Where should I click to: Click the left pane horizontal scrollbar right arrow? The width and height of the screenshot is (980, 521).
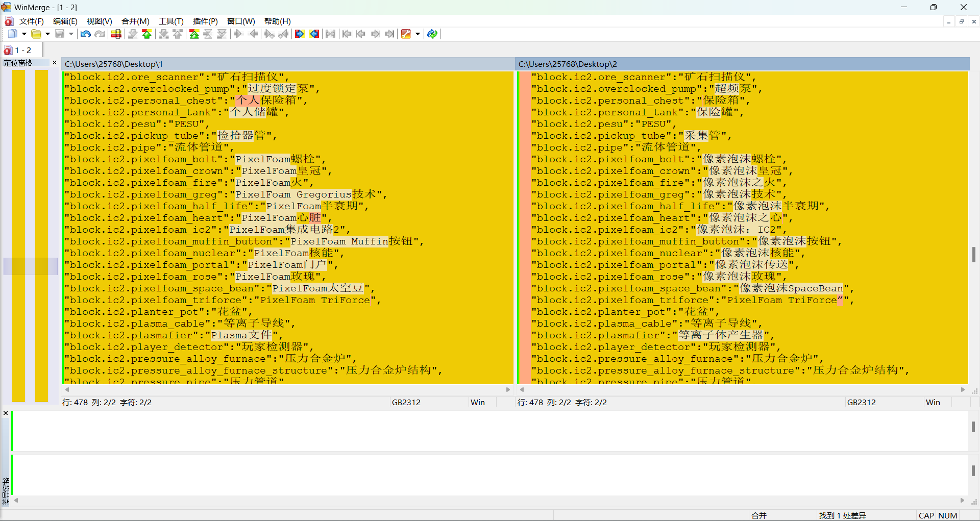click(x=507, y=389)
